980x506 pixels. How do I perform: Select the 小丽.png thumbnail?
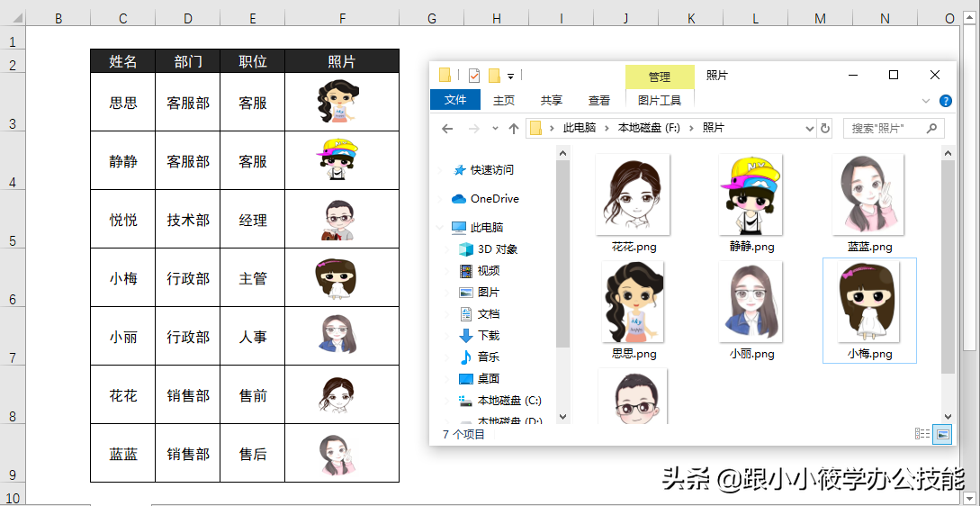tap(751, 303)
